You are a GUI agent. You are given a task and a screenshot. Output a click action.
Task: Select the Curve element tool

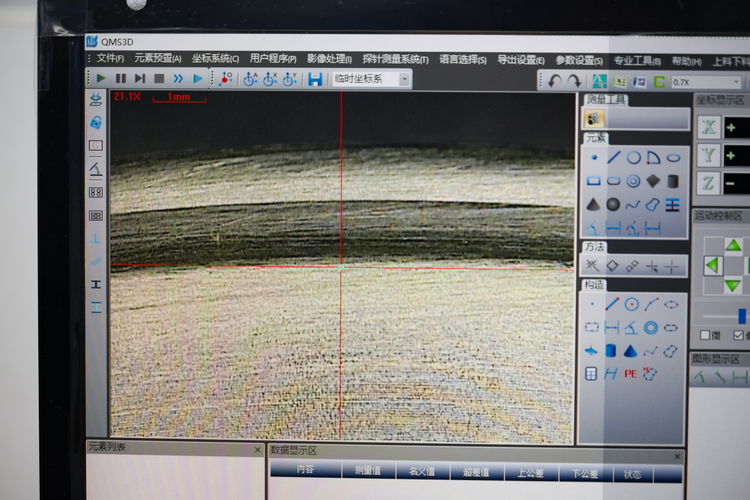point(633,205)
